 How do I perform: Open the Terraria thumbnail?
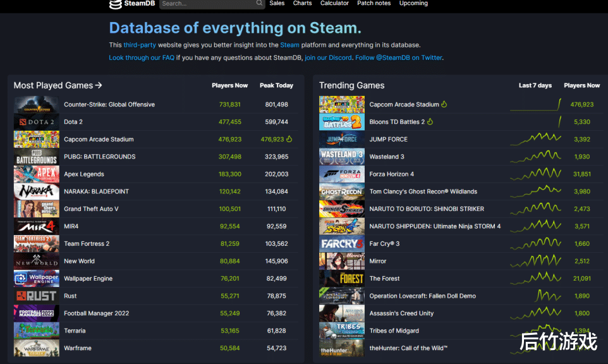pos(37,331)
